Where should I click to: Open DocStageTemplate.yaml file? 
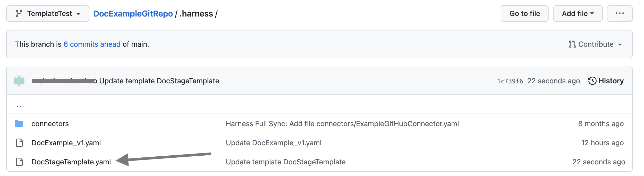71,162
